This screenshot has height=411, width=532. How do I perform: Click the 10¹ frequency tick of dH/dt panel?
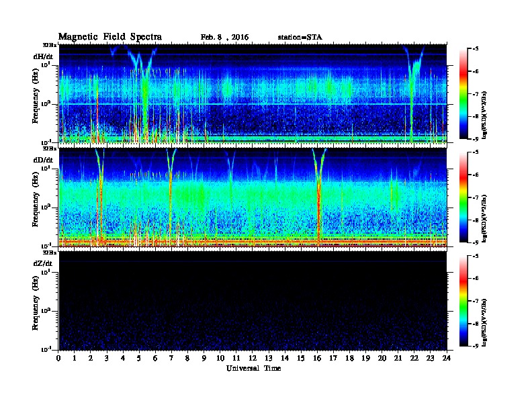(46, 64)
